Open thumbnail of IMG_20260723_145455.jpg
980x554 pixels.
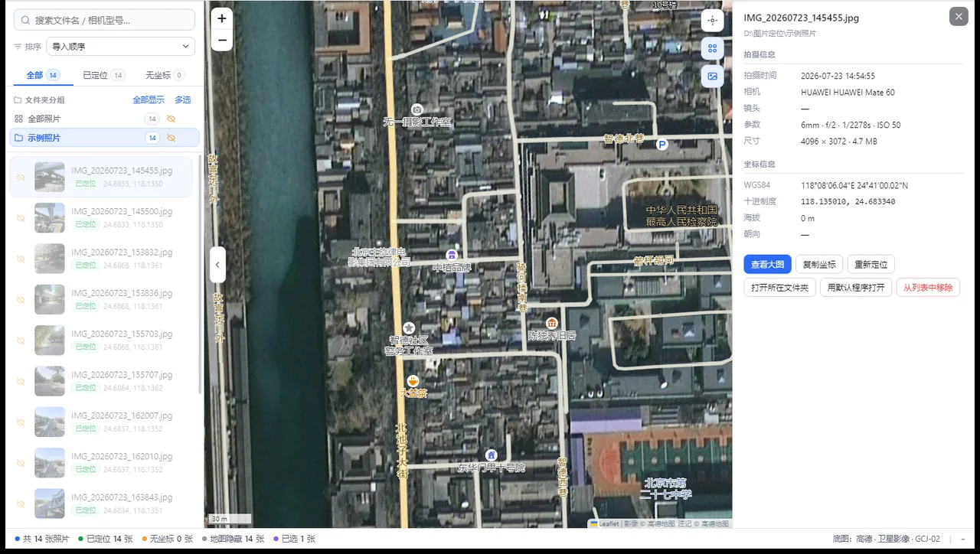50,177
